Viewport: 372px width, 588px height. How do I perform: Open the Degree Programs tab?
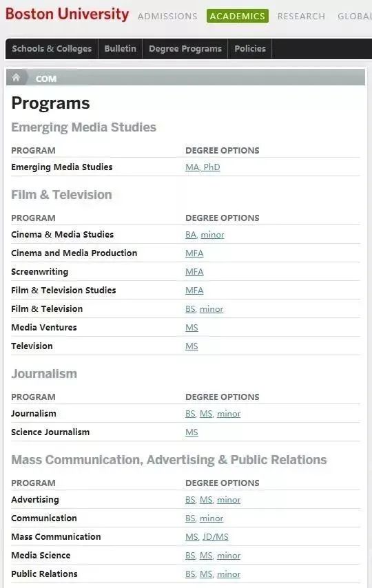185,49
